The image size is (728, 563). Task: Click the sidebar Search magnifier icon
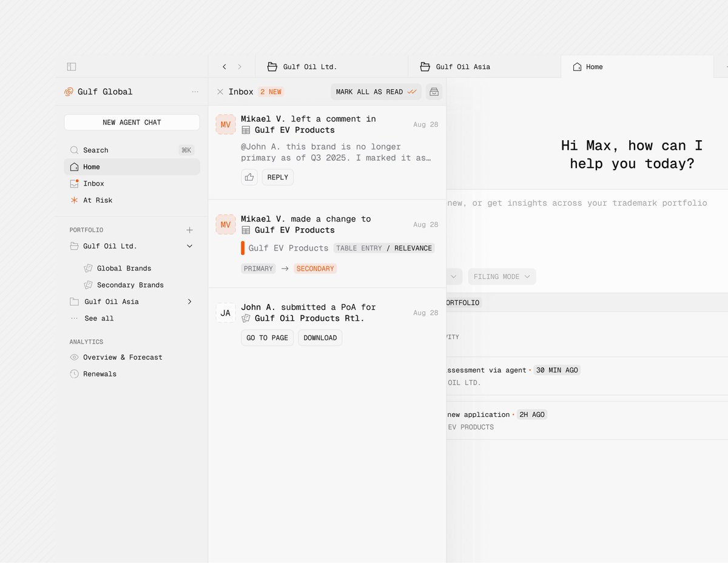pos(74,150)
